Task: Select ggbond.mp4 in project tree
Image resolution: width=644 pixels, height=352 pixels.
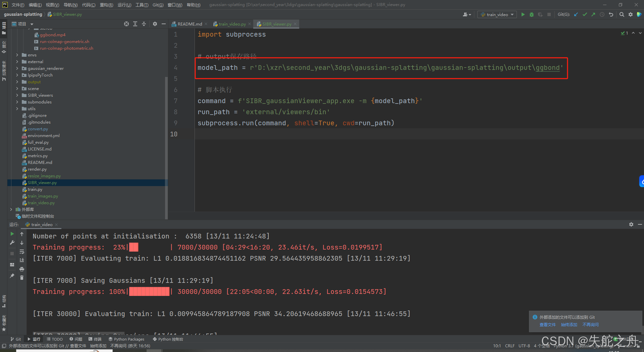Action: click(52, 35)
